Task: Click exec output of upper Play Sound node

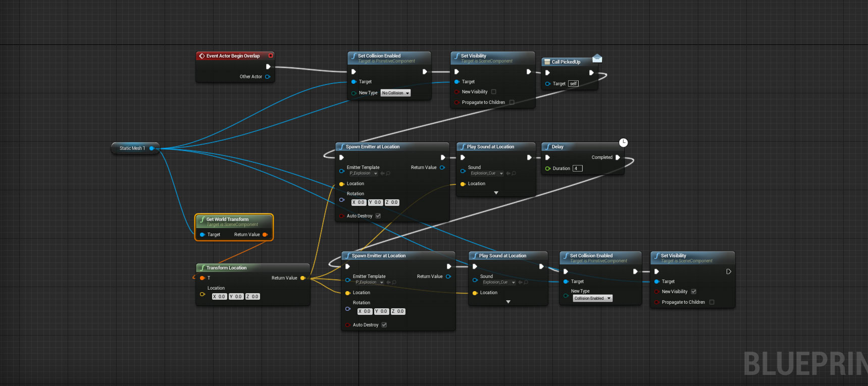Action: point(529,157)
